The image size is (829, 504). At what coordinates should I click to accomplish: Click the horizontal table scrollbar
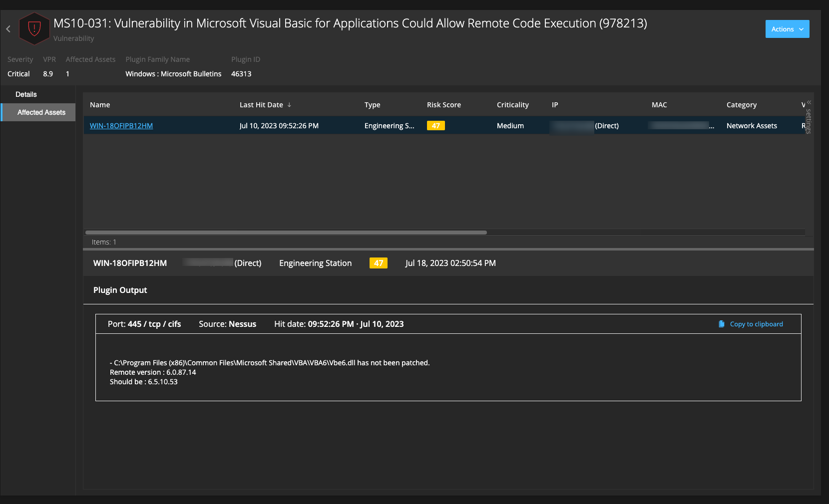[x=286, y=233]
